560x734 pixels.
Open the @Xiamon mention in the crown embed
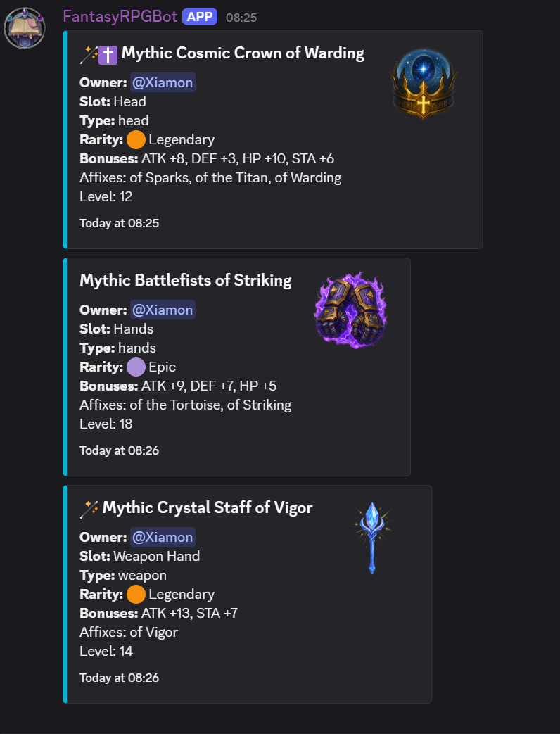[163, 82]
